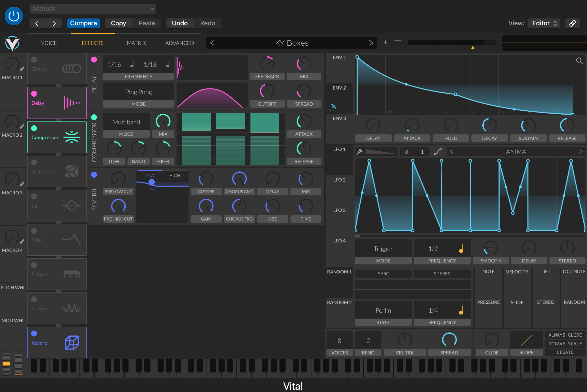Disable the Compressor effect in the list
Image resolution: width=587 pixels, height=392 pixels.
(34, 128)
